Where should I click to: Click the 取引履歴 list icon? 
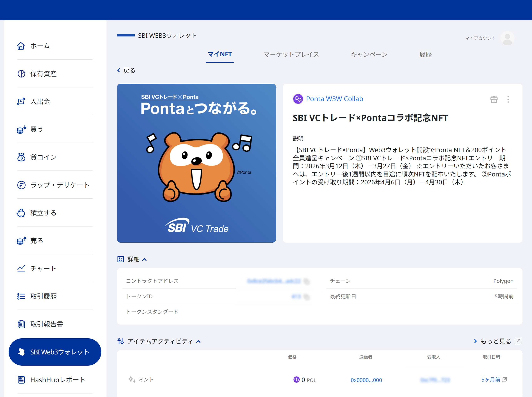tap(21, 296)
